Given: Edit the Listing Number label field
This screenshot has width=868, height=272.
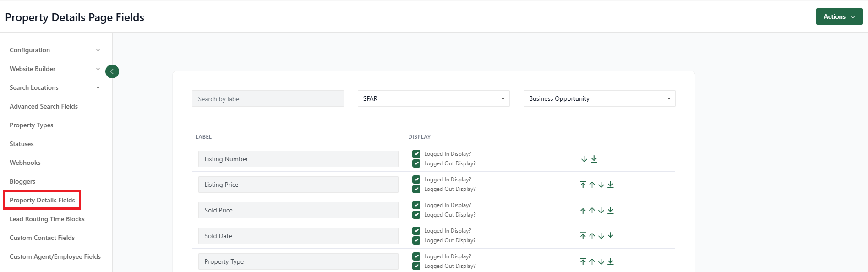Looking at the screenshot, I should pyautogui.click(x=298, y=159).
